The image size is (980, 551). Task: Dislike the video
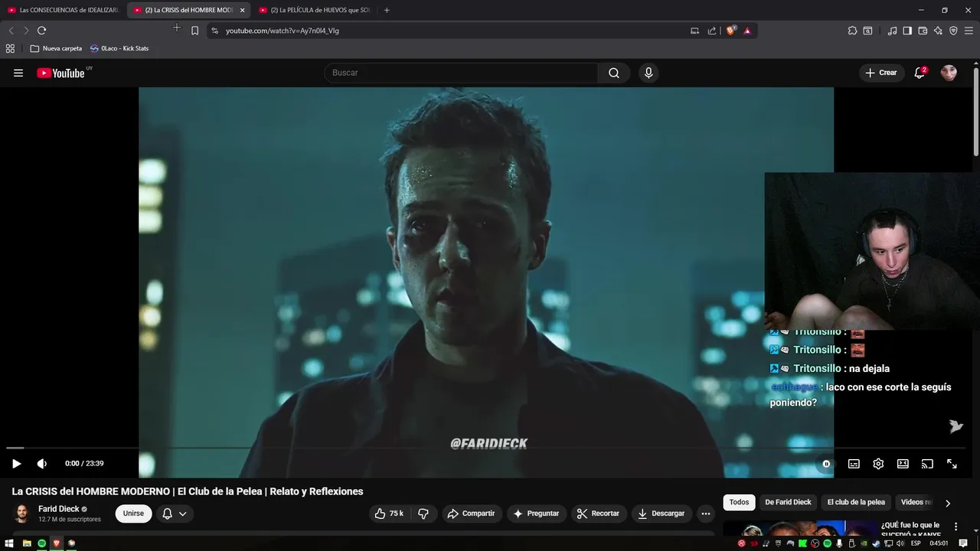(423, 514)
